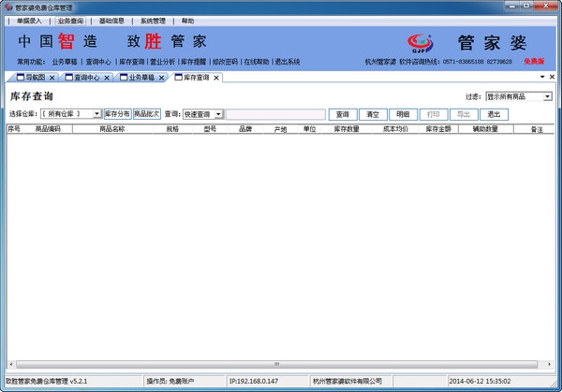Sort by the 库存数量 column header
562x392 pixels.
[x=347, y=129]
